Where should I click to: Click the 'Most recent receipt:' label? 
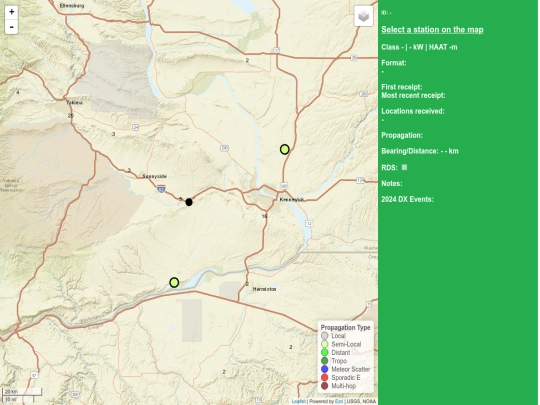413,95
